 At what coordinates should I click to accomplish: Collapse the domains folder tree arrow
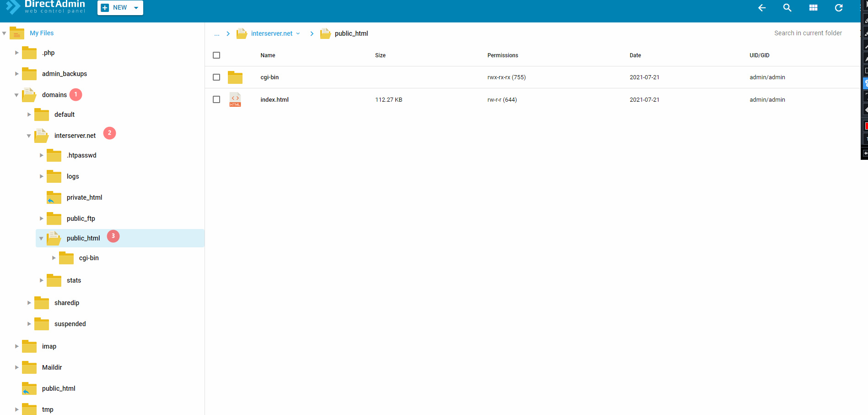click(x=16, y=95)
